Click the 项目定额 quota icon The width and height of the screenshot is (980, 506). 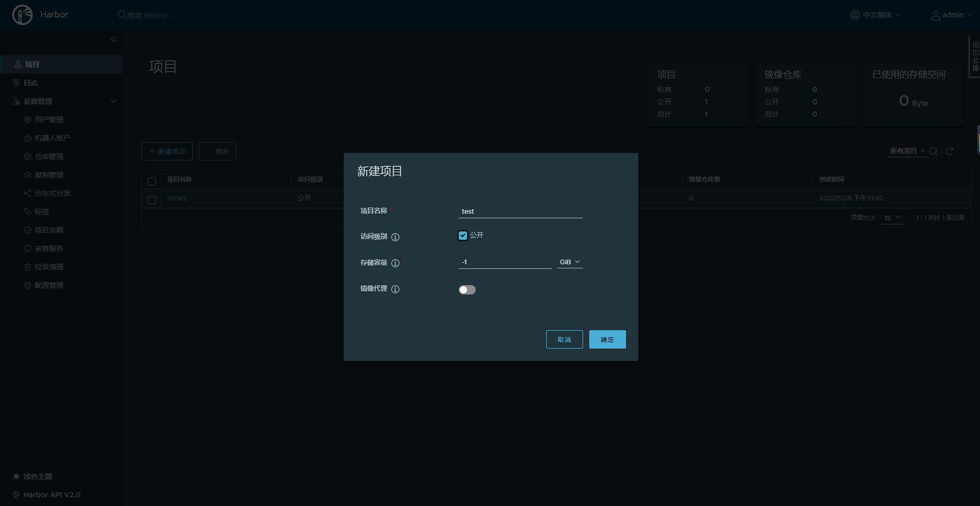click(28, 230)
